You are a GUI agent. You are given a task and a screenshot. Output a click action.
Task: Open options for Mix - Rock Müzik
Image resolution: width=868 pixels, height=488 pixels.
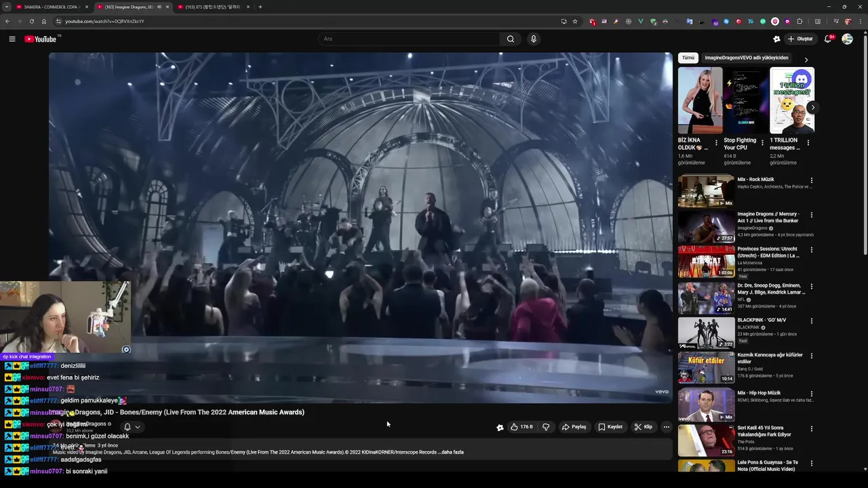[x=812, y=180]
